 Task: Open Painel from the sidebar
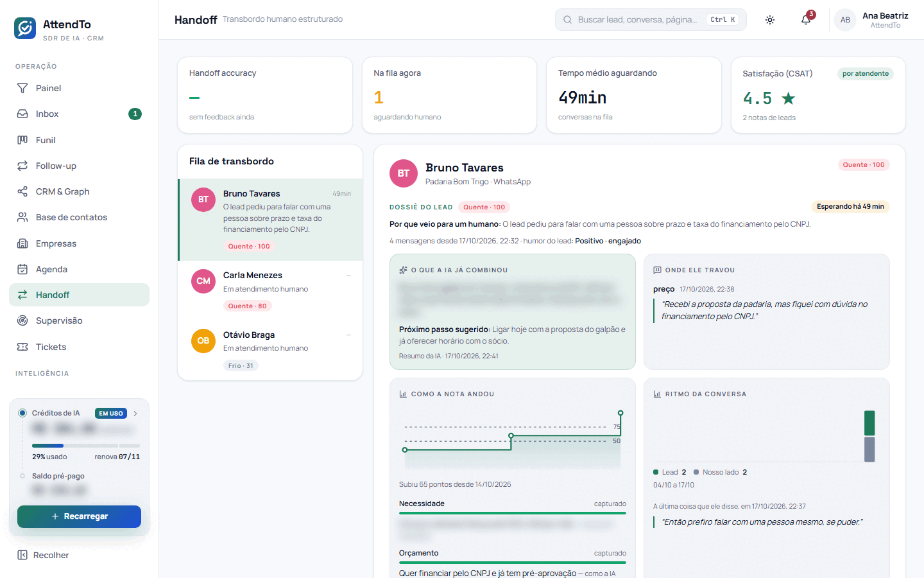tap(79, 88)
